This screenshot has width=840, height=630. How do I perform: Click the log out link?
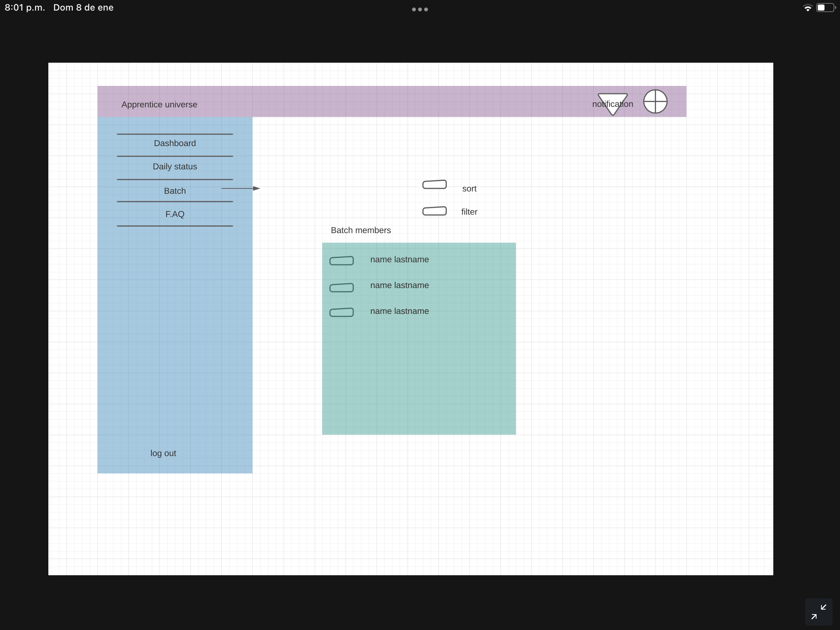(x=163, y=453)
